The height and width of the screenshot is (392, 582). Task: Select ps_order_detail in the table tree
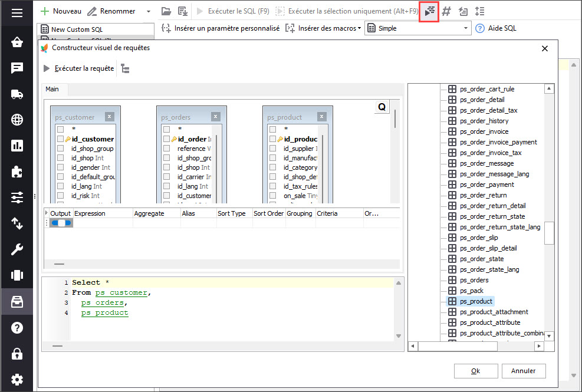pyautogui.click(x=482, y=100)
